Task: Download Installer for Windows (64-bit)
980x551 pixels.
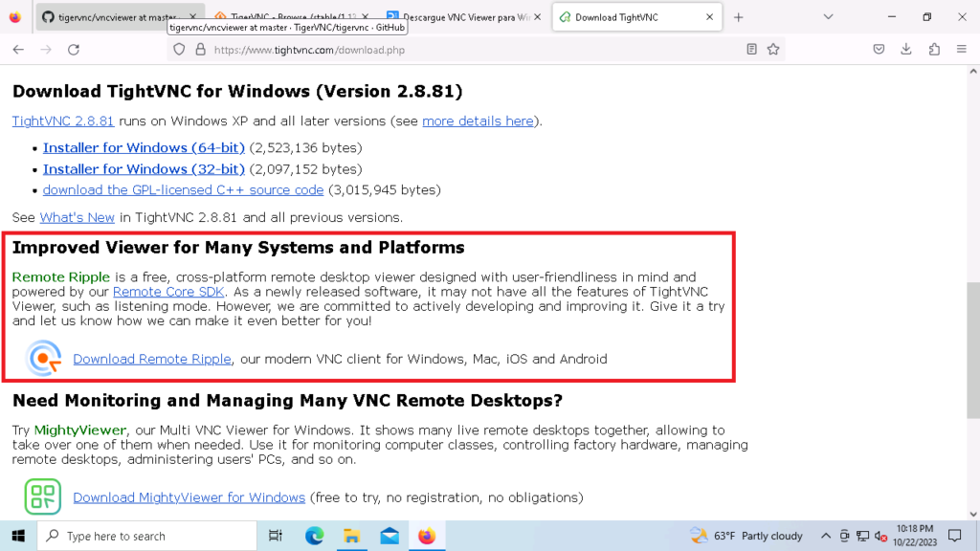Action: click(144, 148)
